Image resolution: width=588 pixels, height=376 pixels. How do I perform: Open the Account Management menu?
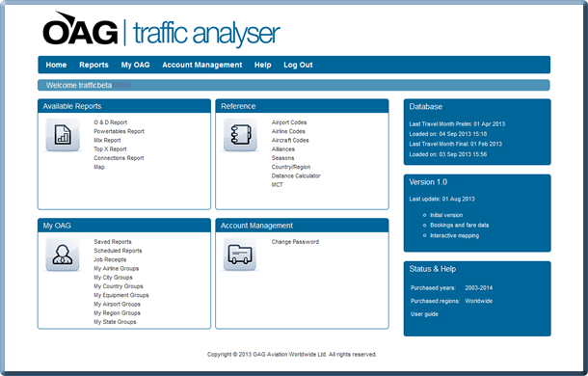(x=202, y=65)
